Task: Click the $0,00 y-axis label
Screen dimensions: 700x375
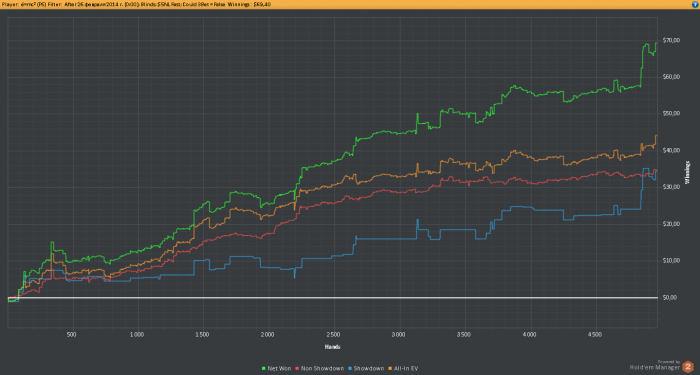Action: (670, 297)
